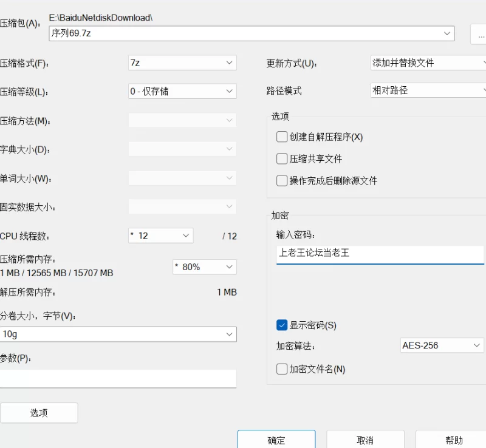Click the 选项 button at the lower left

point(39,413)
